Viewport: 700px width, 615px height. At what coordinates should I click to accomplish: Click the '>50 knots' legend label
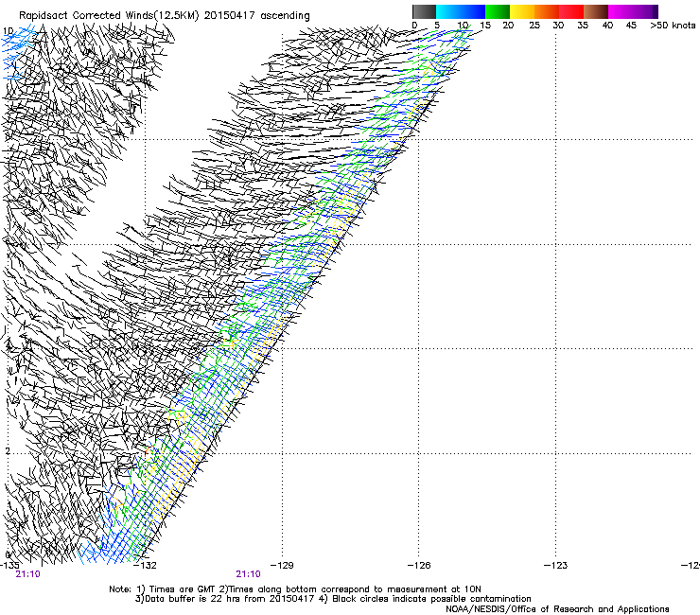[x=673, y=26]
